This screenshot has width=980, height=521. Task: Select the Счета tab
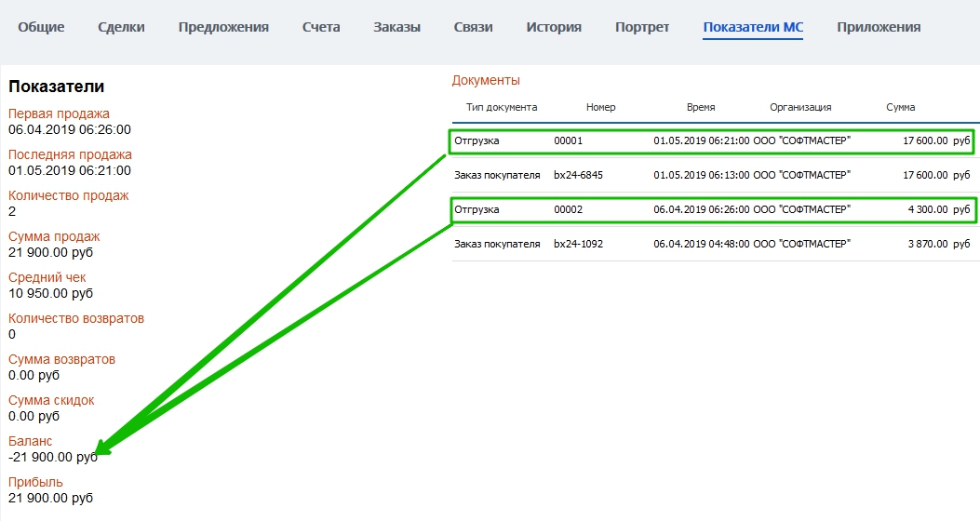point(321,27)
